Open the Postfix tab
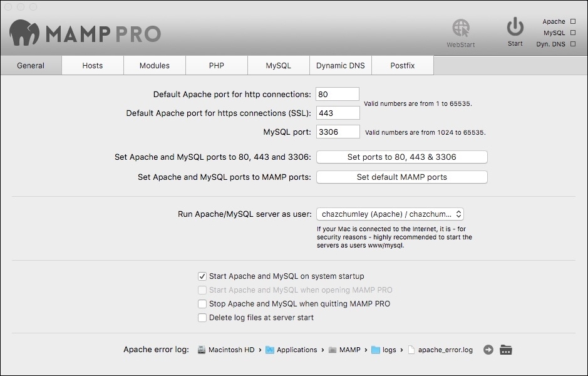The height and width of the screenshot is (376, 588). [403, 66]
